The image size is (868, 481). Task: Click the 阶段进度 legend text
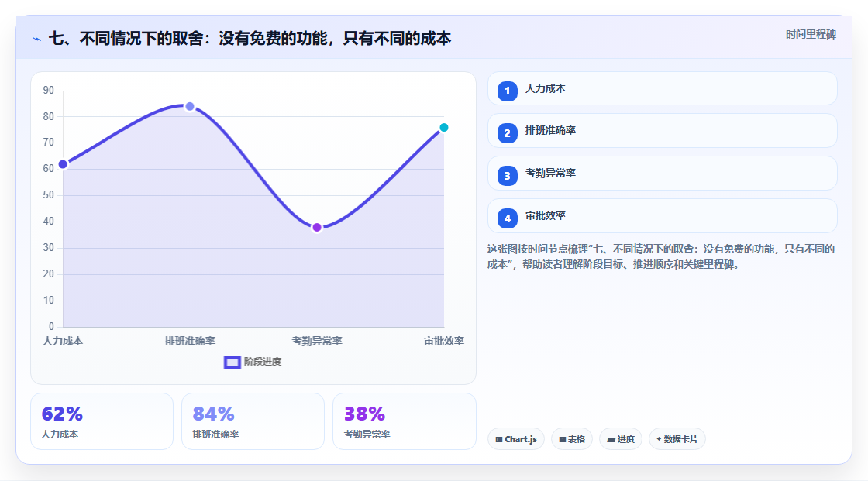click(263, 362)
